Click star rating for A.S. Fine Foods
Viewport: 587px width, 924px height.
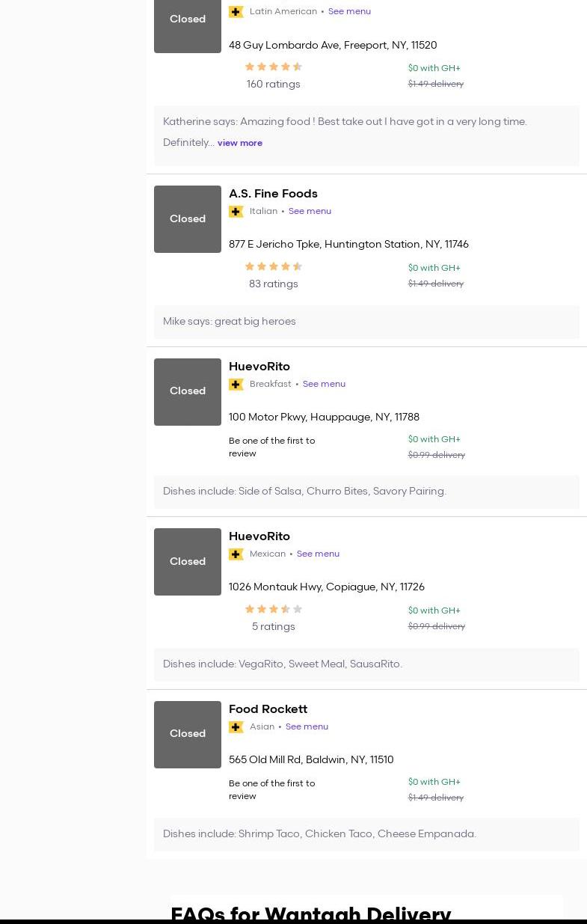coord(273,266)
